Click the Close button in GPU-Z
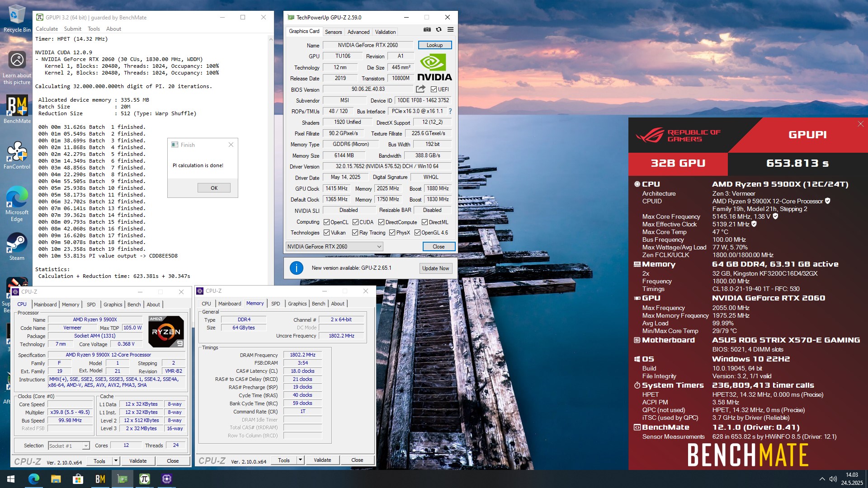 click(x=439, y=246)
